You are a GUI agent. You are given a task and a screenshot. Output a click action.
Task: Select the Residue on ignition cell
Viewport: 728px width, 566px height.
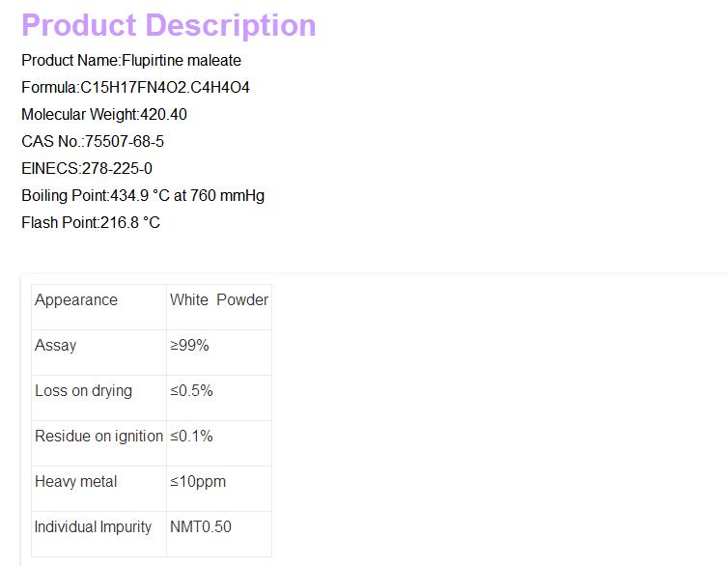pos(98,436)
